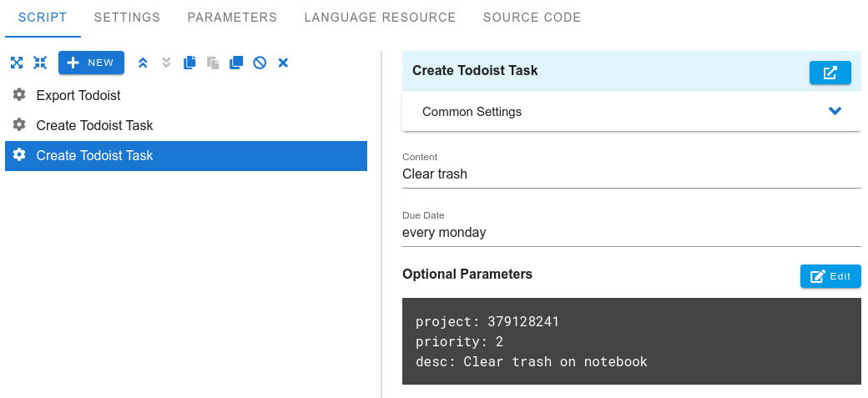Open Create Todoist Task in external view

point(830,73)
